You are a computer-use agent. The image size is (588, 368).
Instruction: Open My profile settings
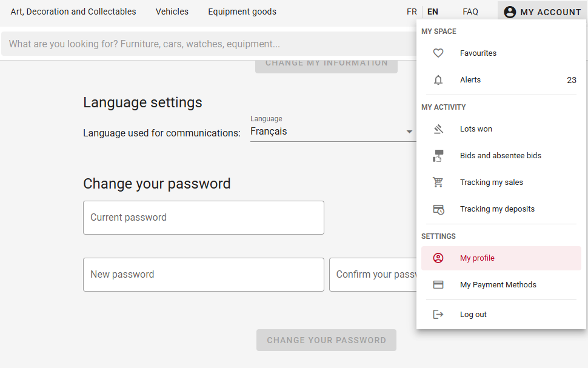coord(501,258)
